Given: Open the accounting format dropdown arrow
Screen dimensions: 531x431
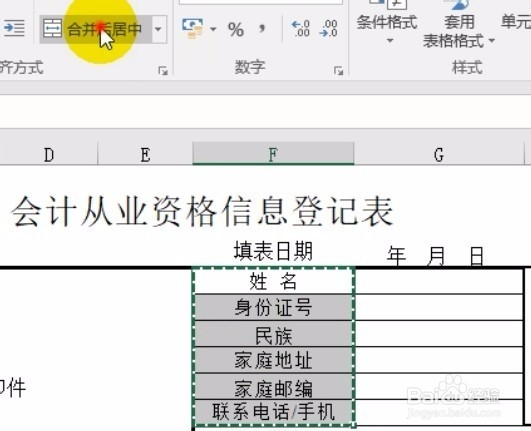Looking at the screenshot, I should [213, 29].
